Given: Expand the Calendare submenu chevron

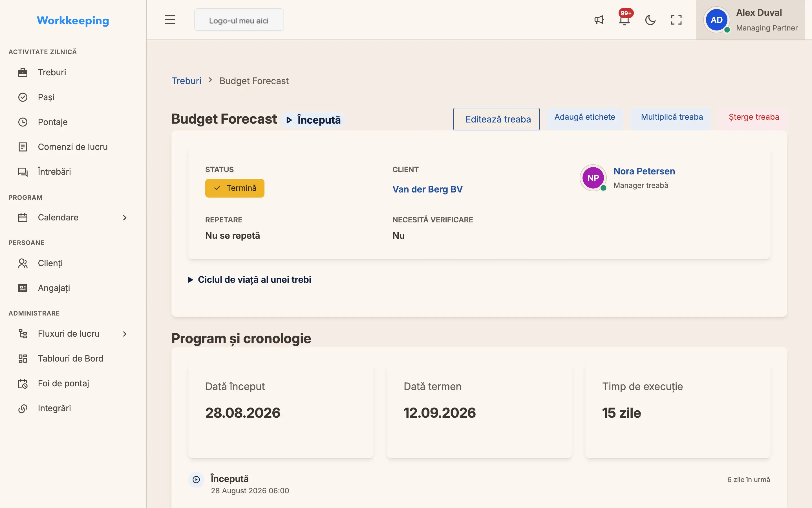Looking at the screenshot, I should click(125, 217).
